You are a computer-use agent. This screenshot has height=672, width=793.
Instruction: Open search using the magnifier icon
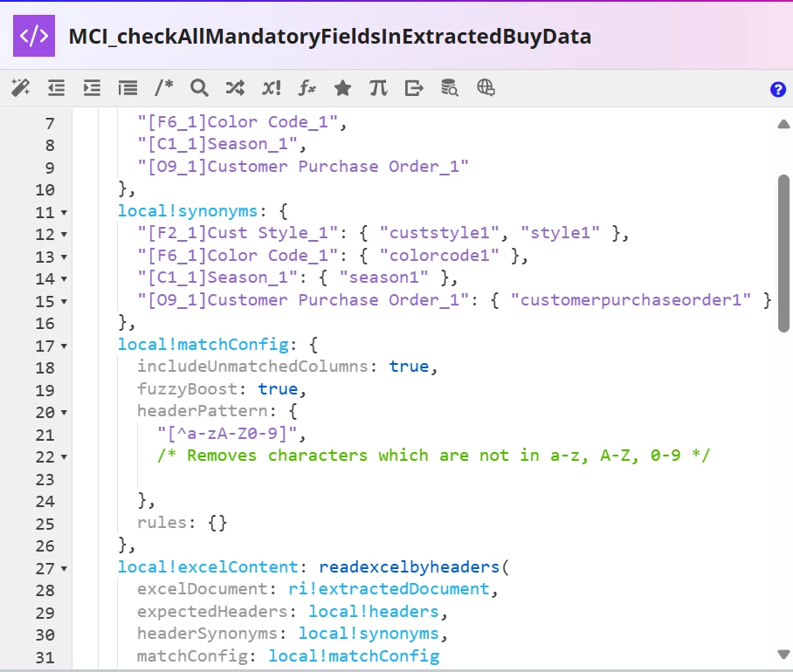tap(199, 88)
